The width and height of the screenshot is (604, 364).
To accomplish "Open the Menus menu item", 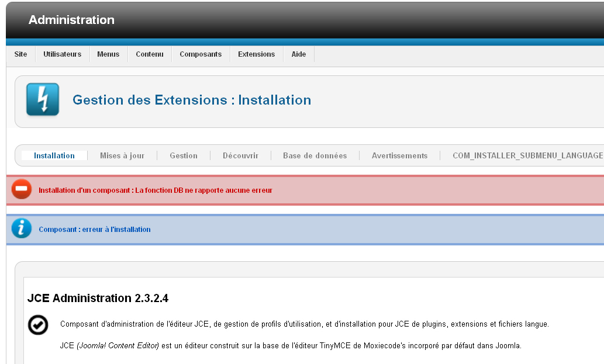I will point(108,54).
